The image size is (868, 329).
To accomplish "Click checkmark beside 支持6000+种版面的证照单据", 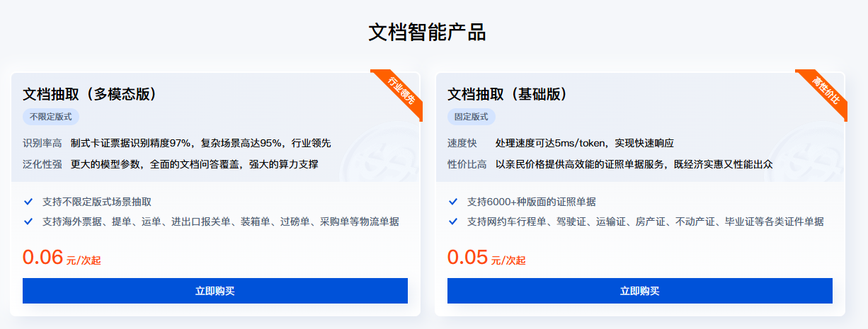I will click(x=453, y=202).
